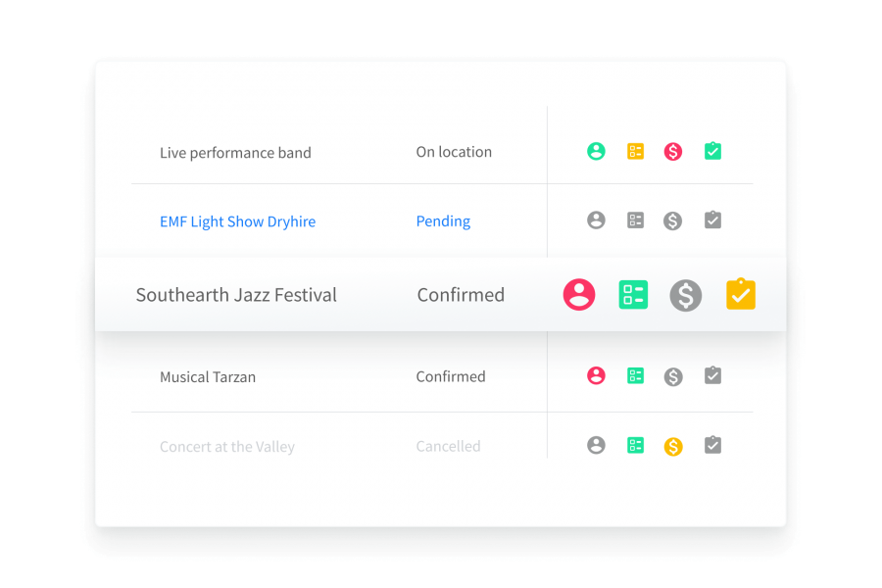Click yellow clipboard icon for Southearth Jazz Festival
The image size is (882, 588).
coord(741,295)
